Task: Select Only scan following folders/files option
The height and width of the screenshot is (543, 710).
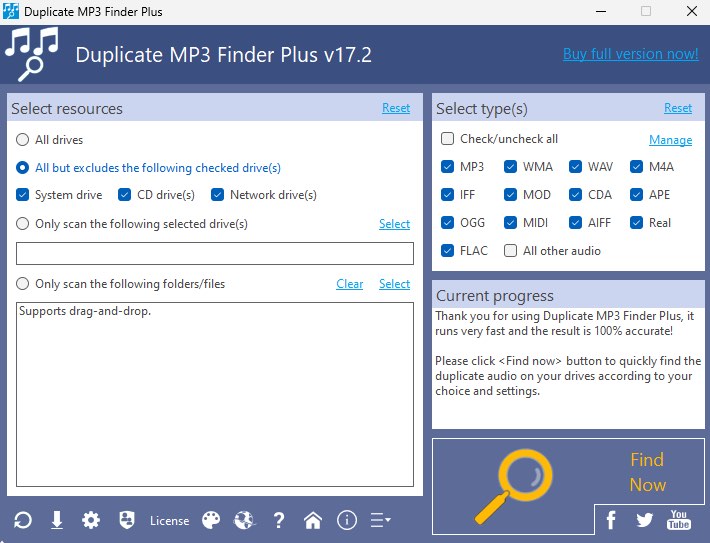Action: (22, 284)
